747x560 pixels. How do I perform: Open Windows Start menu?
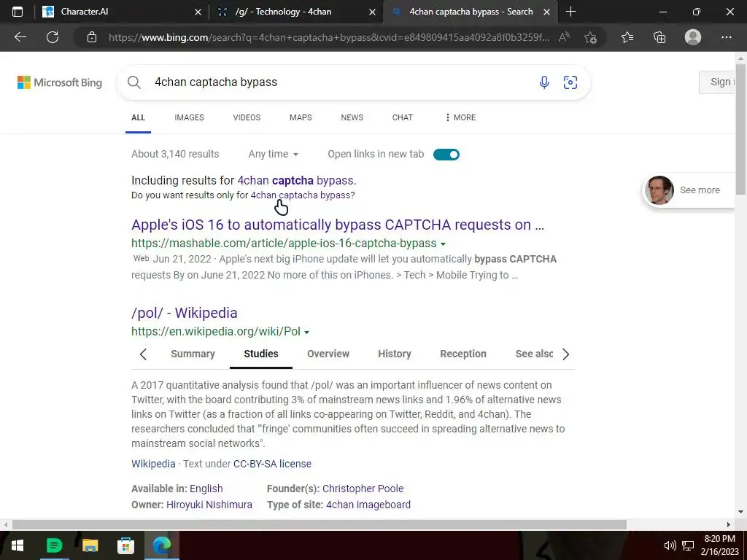coord(18,545)
